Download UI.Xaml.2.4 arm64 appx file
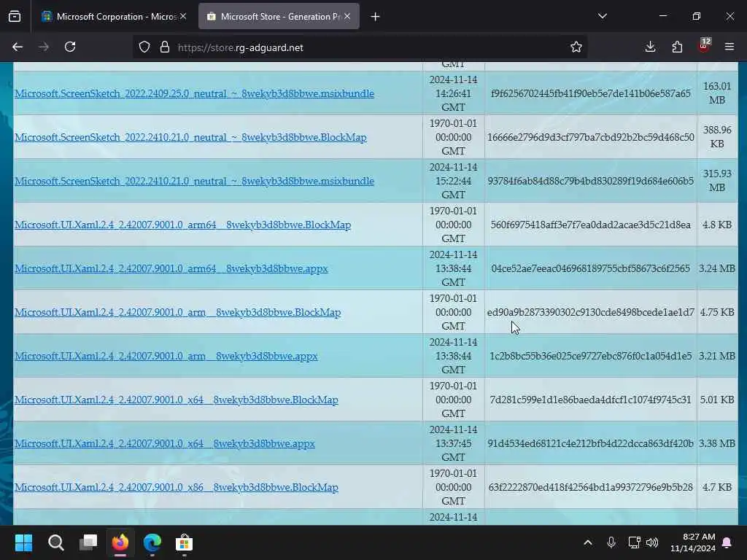The image size is (747, 560). tap(171, 268)
